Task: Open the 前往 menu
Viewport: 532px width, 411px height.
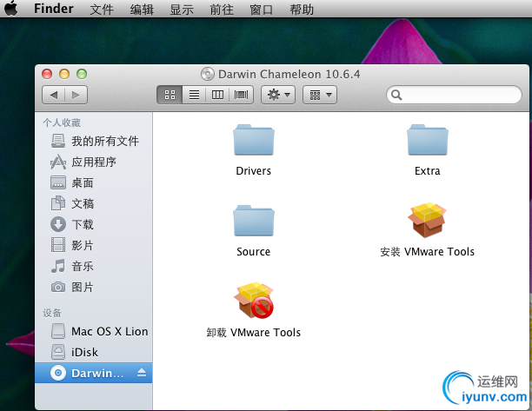Action: (222, 10)
